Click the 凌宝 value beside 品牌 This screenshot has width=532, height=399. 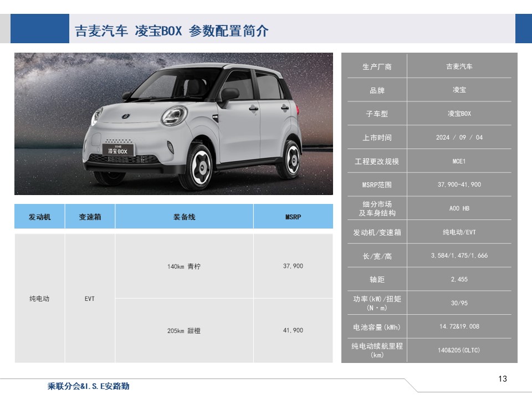pyautogui.click(x=459, y=90)
